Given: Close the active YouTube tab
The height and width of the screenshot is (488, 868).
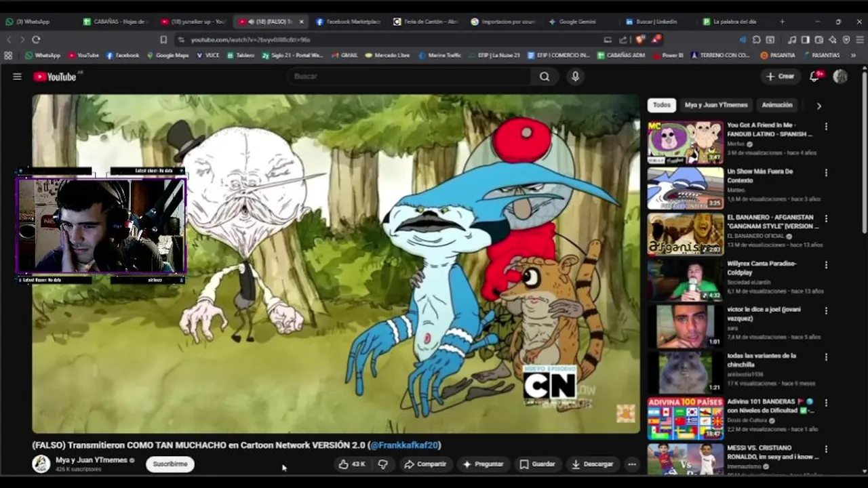Looking at the screenshot, I should (x=301, y=22).
